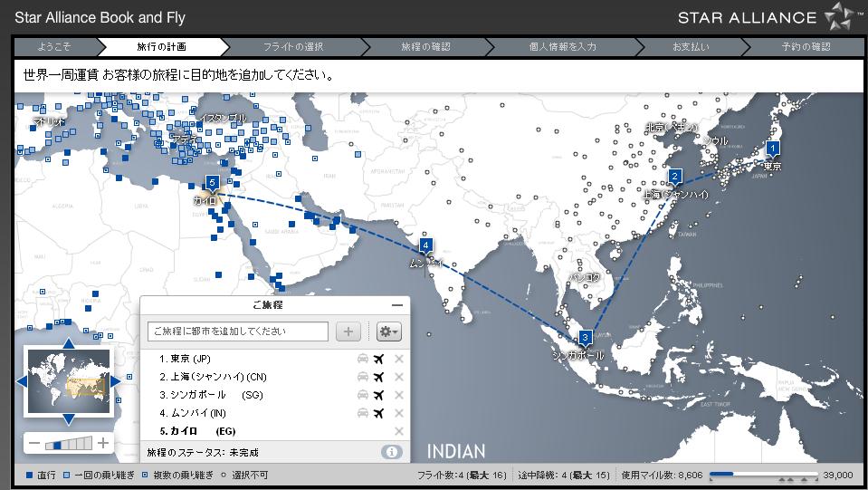The height and width of the screenshot is (490, 868).
Task: Open the itinerary status info icon
Action: point(391,452)
